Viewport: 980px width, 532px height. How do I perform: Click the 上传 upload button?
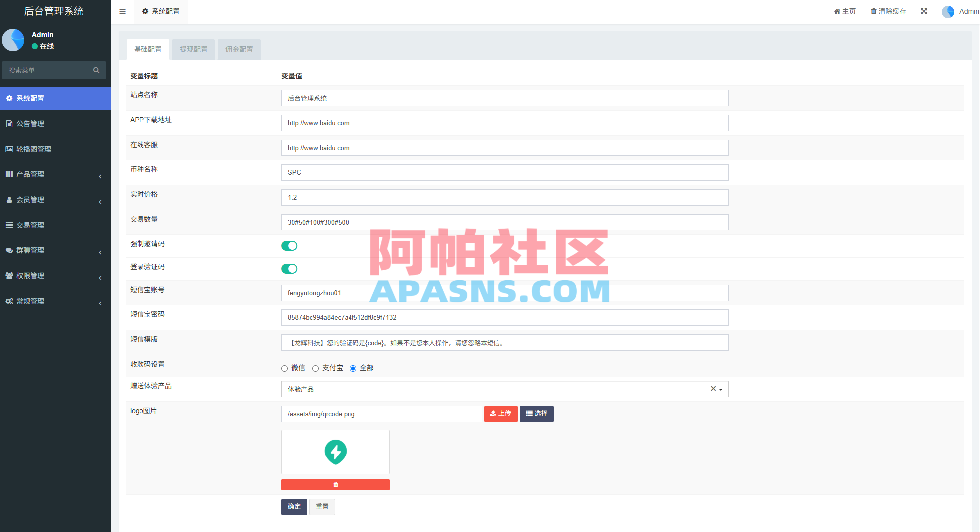(x=500, y=413)
